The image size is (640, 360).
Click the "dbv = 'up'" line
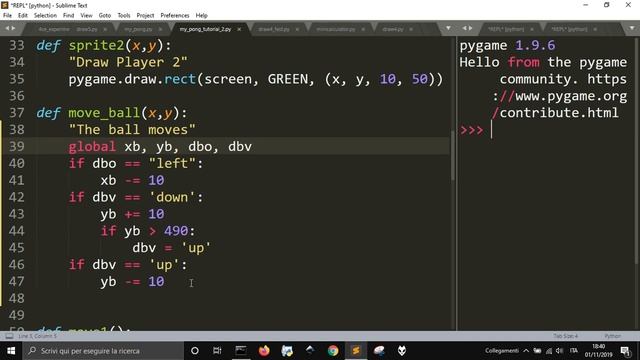(171, 248)
